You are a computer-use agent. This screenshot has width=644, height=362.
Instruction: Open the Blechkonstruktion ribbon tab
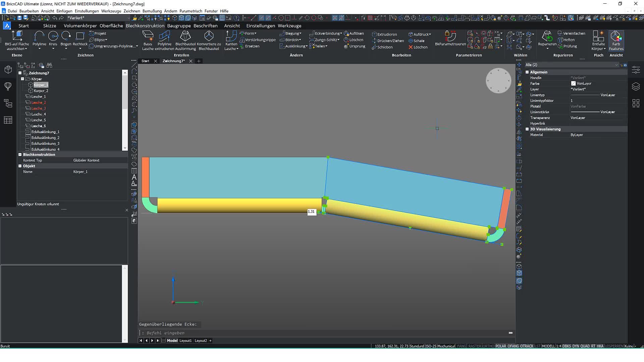pyautogui.click(x=145, y=26)
